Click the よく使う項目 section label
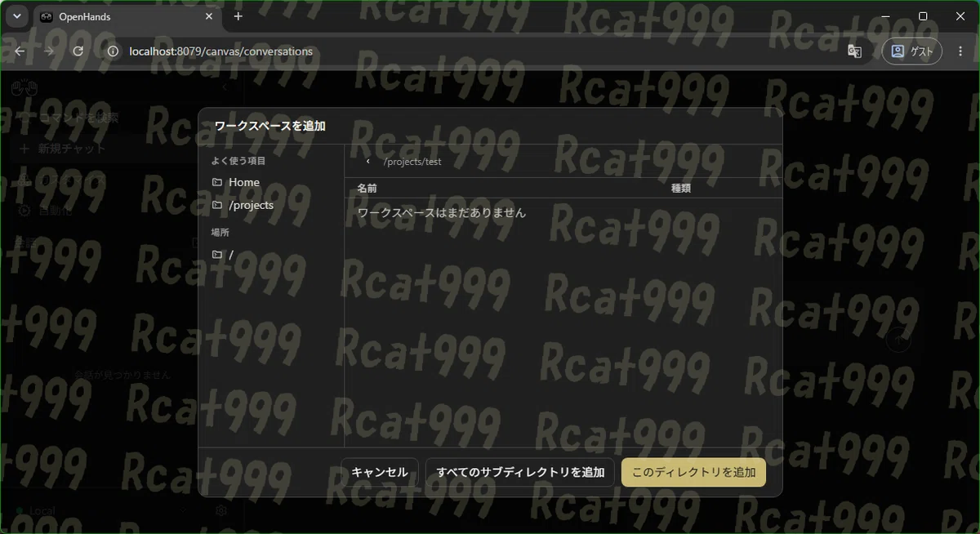 (238, 161)
